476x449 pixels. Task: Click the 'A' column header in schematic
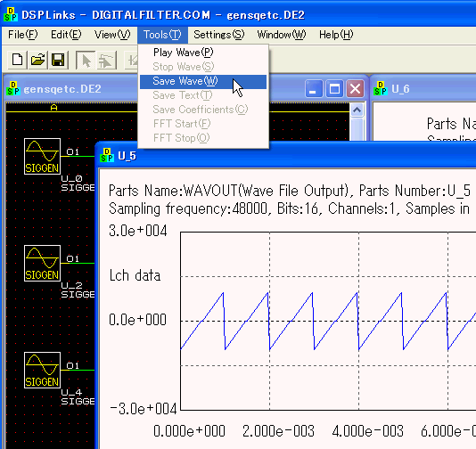tap(54, 108)
